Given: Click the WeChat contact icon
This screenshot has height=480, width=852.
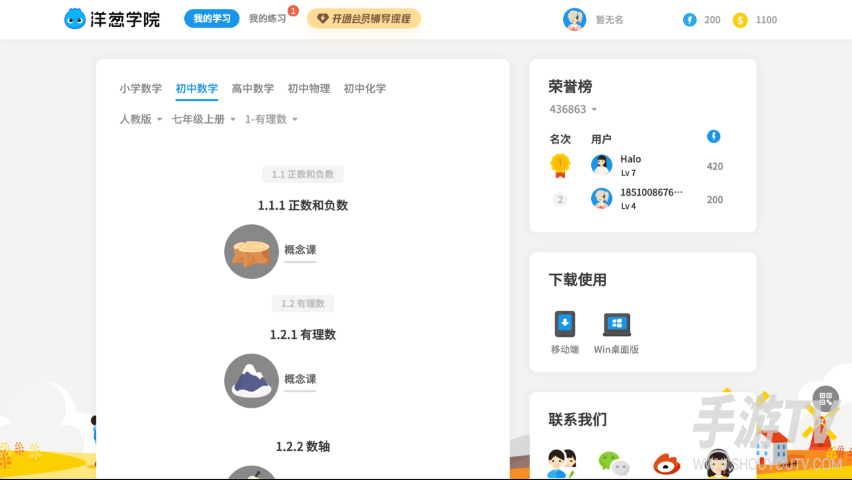Looking at the screenshot, I should click(x=614, y=464).
